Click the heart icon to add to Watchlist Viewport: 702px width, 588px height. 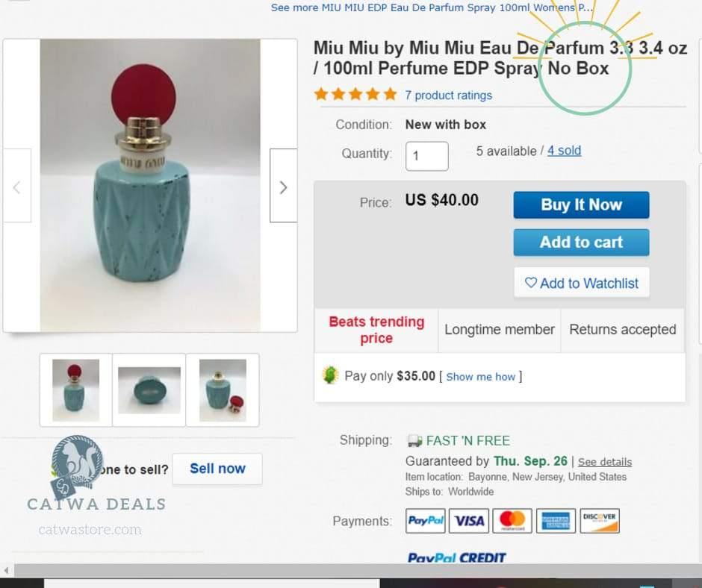coord(530,283)
